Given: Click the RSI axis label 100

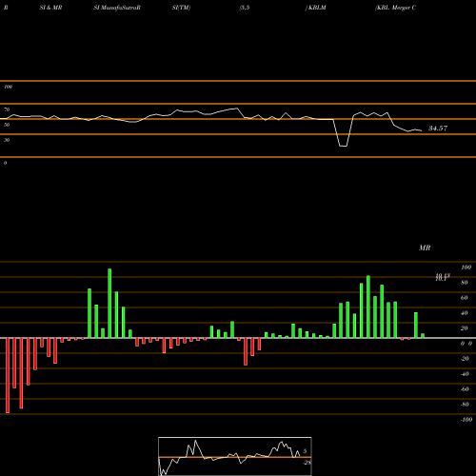Looking at the screenshot, I should click(x=8, y=87).
